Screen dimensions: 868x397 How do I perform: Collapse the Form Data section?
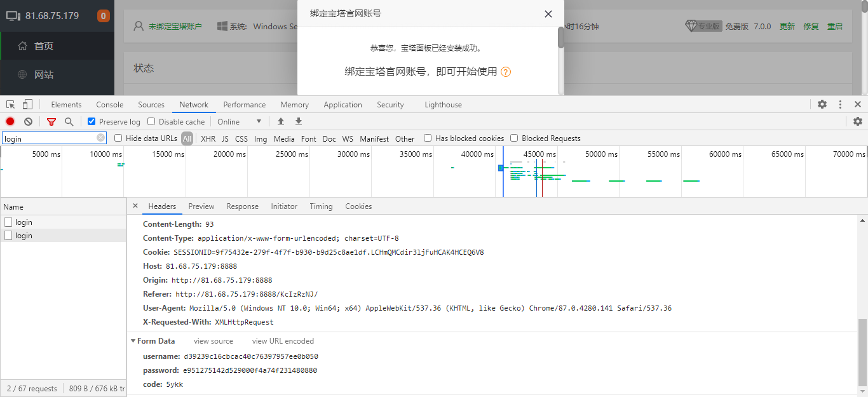point(133,341)
